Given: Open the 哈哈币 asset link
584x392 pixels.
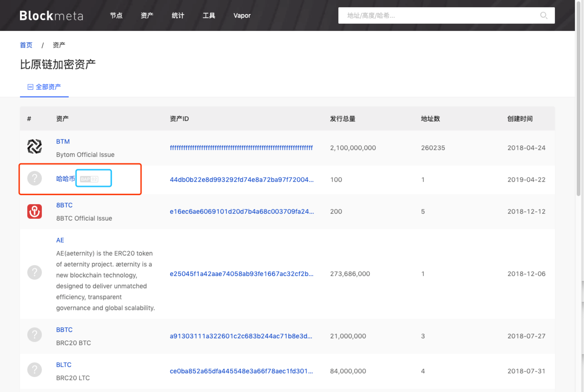Looking at the screenshot, I should [65, 179].
